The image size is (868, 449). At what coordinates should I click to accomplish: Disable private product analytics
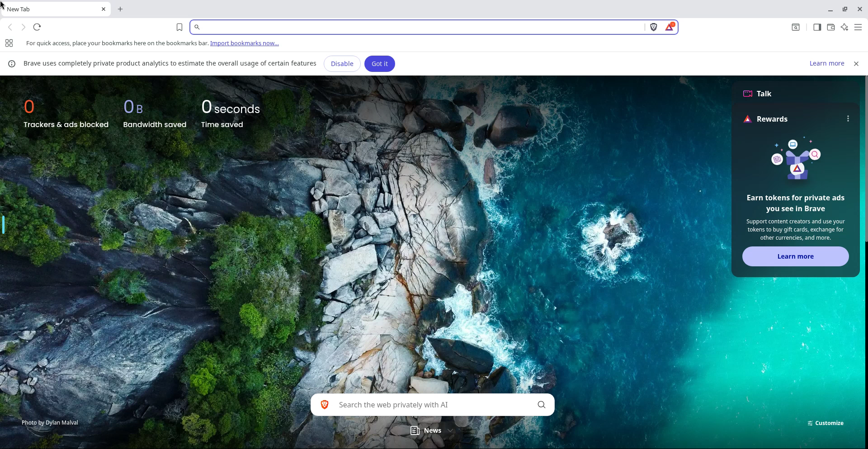pos(342,64)
